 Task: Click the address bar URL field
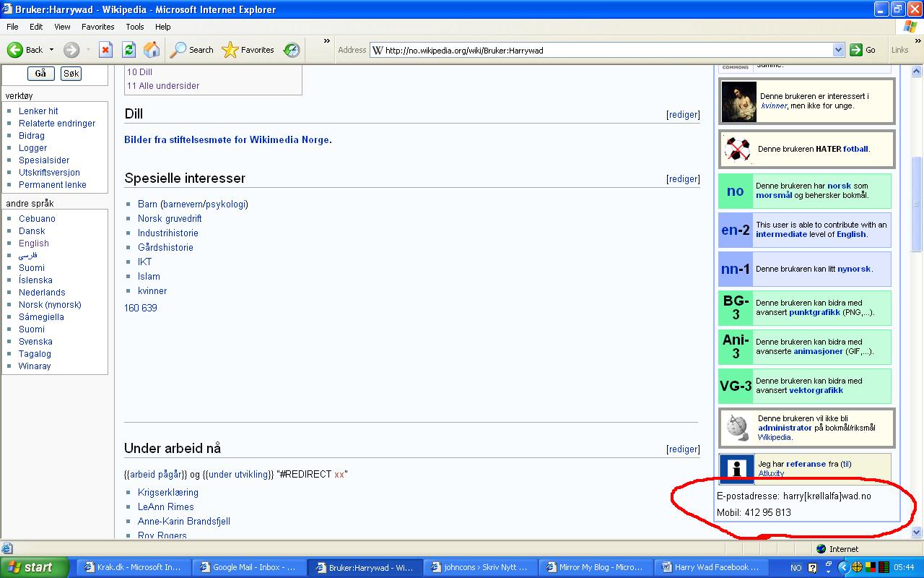coord(607,50)
